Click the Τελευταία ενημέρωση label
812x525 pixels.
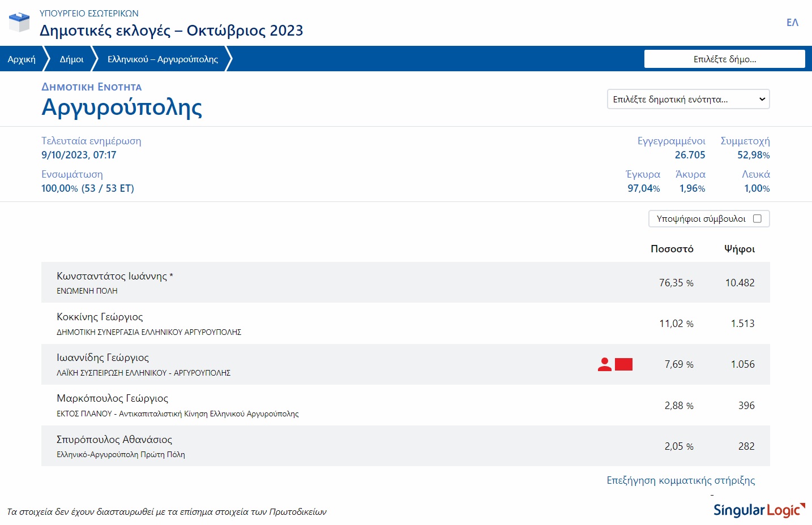(91, 141)
